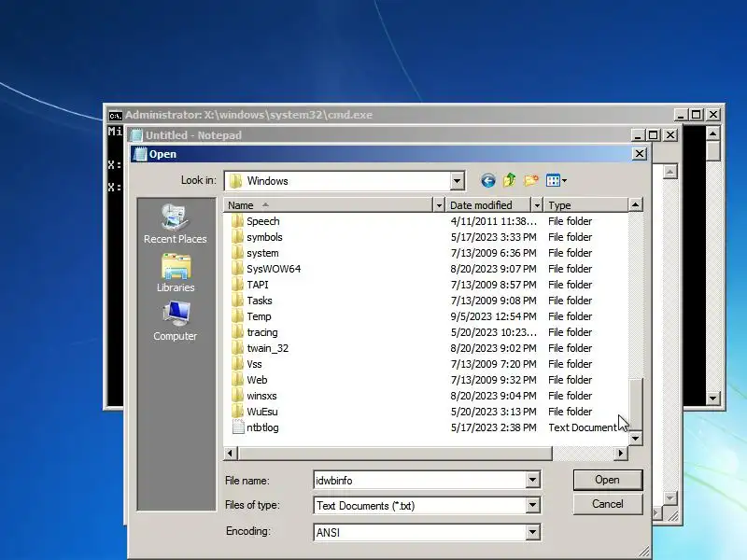Select the ntbtlog text document
The image size is (747, 560).
(262, 427)
